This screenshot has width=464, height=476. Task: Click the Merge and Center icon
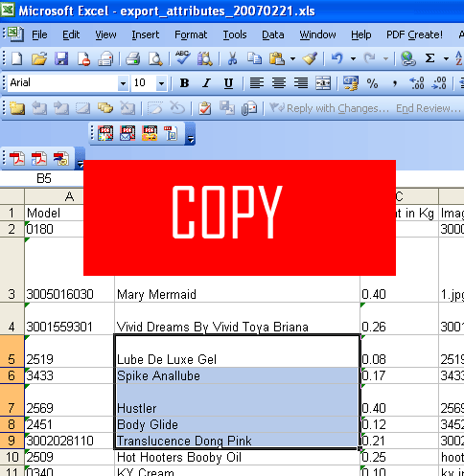pos(323,83)
